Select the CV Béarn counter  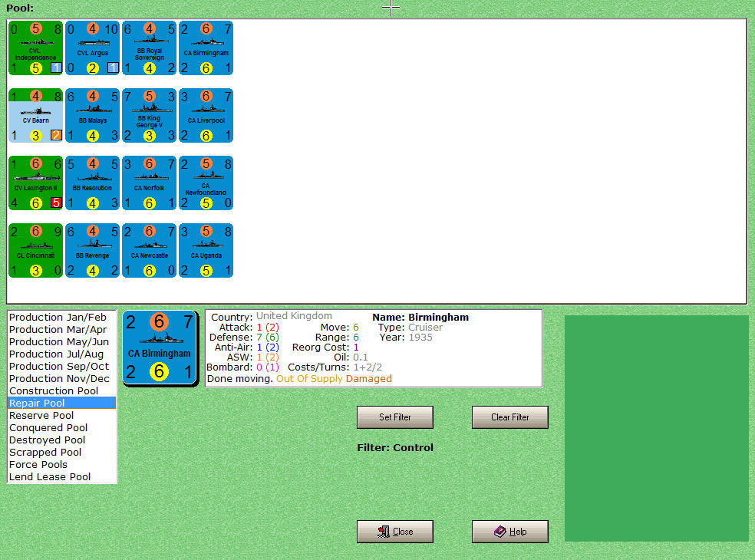(x=35, y=115)
